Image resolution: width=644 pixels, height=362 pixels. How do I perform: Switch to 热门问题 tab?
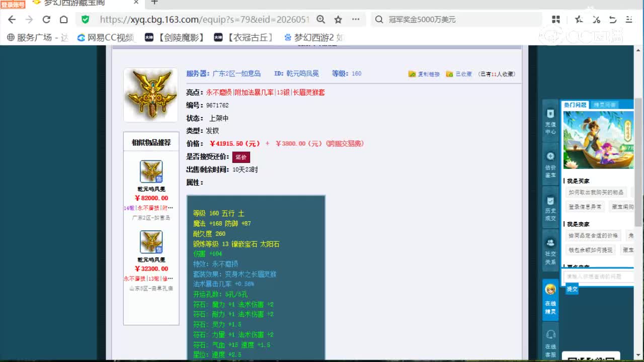(x=575, y=105)
